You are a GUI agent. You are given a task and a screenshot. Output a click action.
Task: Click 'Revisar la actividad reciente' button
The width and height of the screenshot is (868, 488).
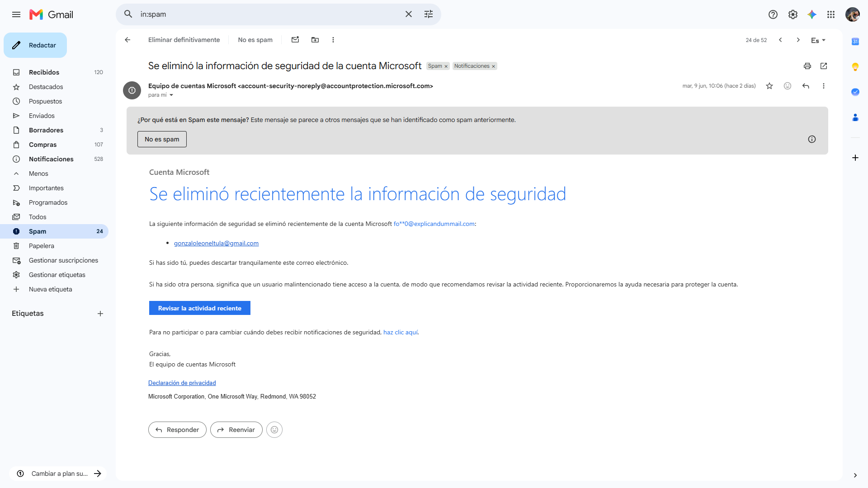[200, 308]
